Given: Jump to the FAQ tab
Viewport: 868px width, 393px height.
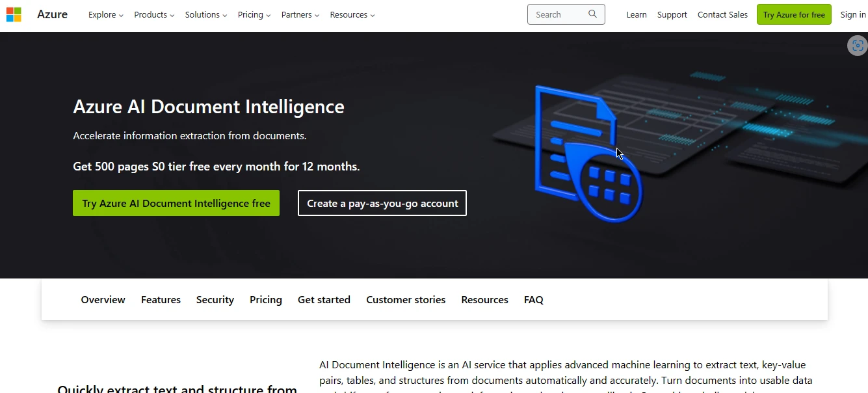Looking at the screenshot, I should (533, 300).
